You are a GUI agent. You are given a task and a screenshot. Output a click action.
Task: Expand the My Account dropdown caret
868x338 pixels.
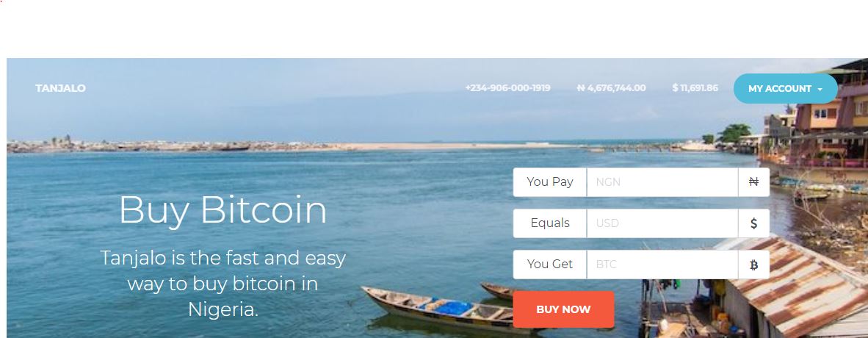tap(820, 89)
